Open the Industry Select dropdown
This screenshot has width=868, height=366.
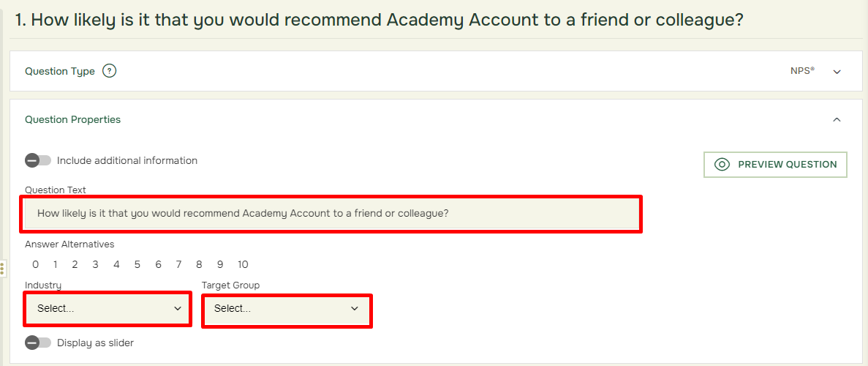coord(108,309)
